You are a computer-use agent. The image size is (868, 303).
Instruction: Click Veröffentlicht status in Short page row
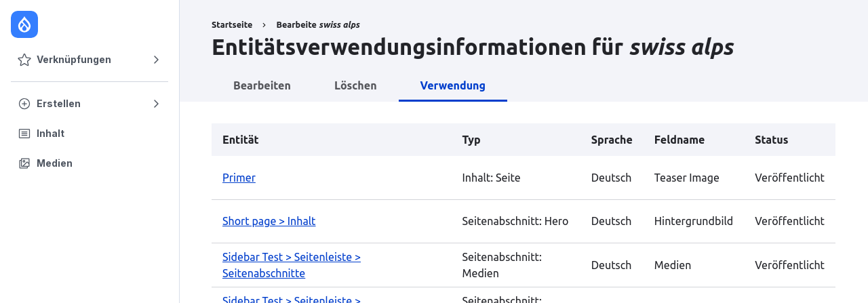click(x=789, y=221)
